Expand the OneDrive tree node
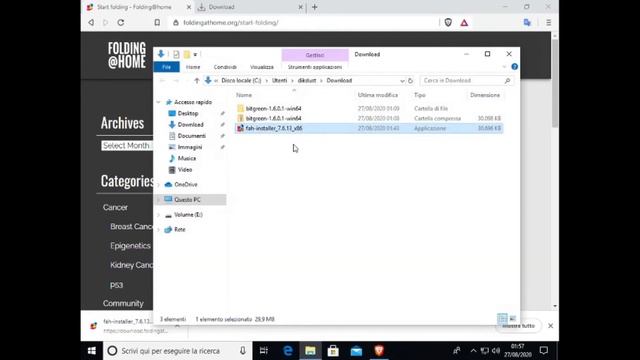 point(159,184)
